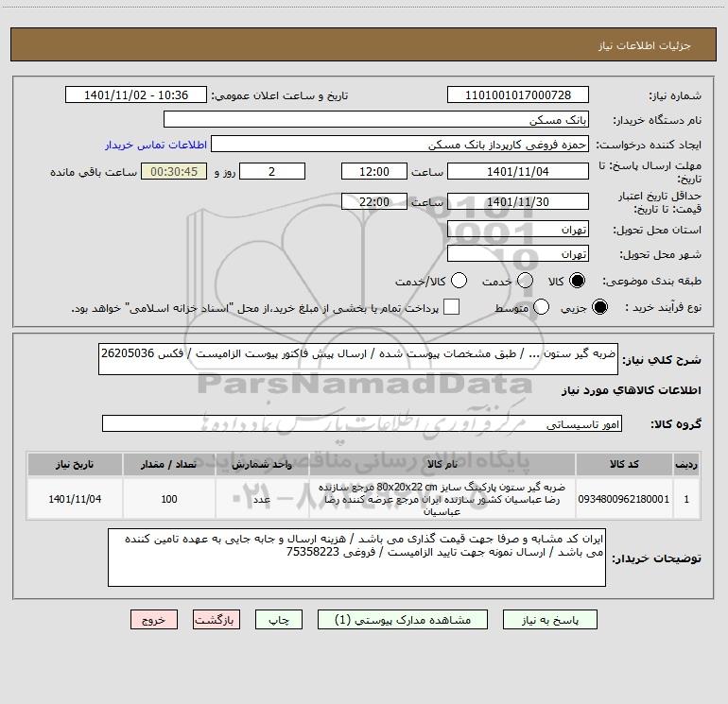Click the deadline time field 12:00
Image resolution: width=728 pixels, height=704 pixels.
click(x=374, y=172)
